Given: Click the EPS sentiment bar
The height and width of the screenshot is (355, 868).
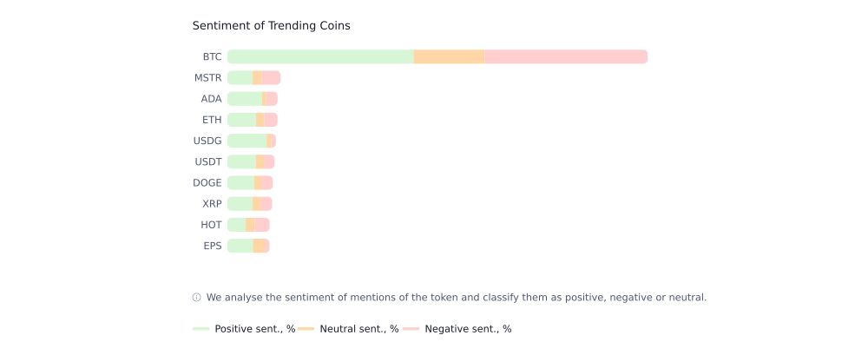Looking at the screenshot, I should [248, 246].
